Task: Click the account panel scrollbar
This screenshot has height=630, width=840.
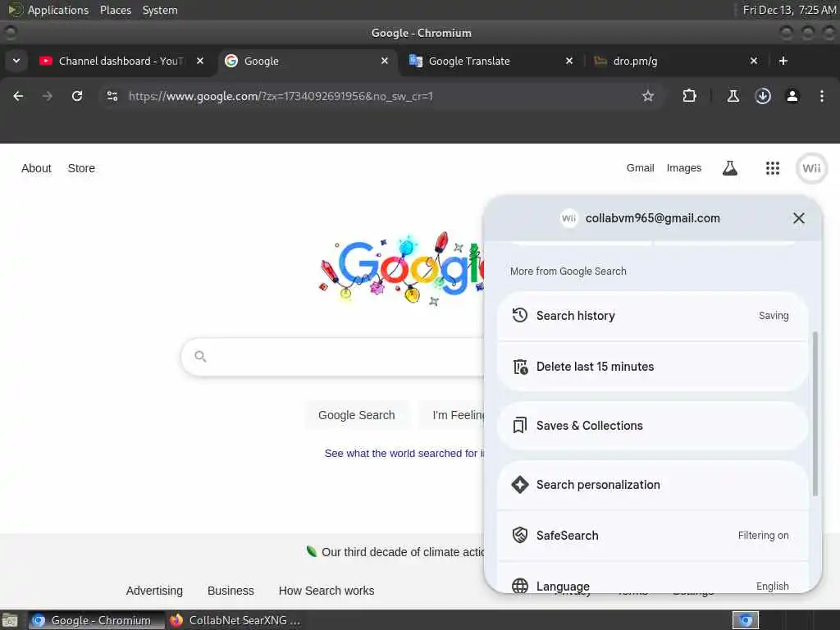Action: [x=815, y=413]
